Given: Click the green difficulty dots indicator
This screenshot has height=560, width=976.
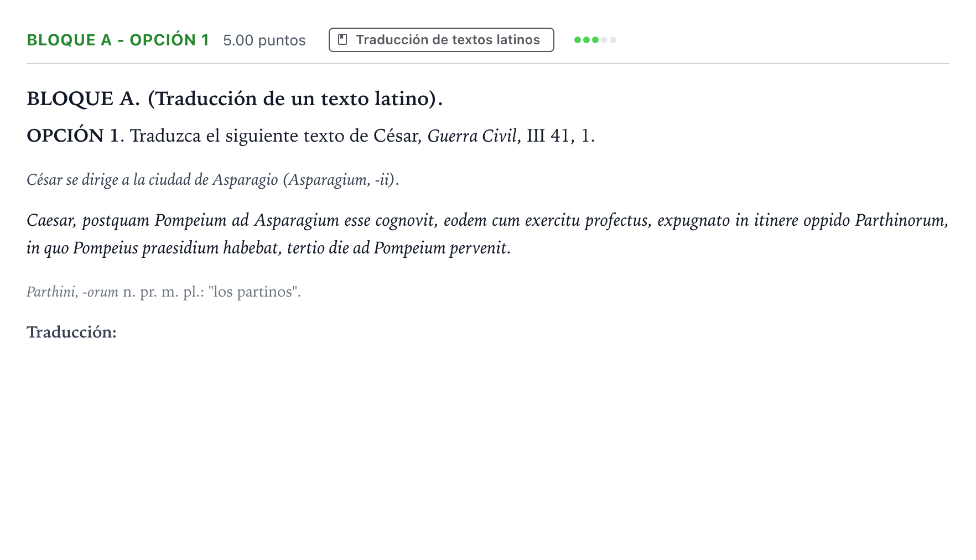Looking at the screenshot, I should pyautogui.click(x=595, y=40).
